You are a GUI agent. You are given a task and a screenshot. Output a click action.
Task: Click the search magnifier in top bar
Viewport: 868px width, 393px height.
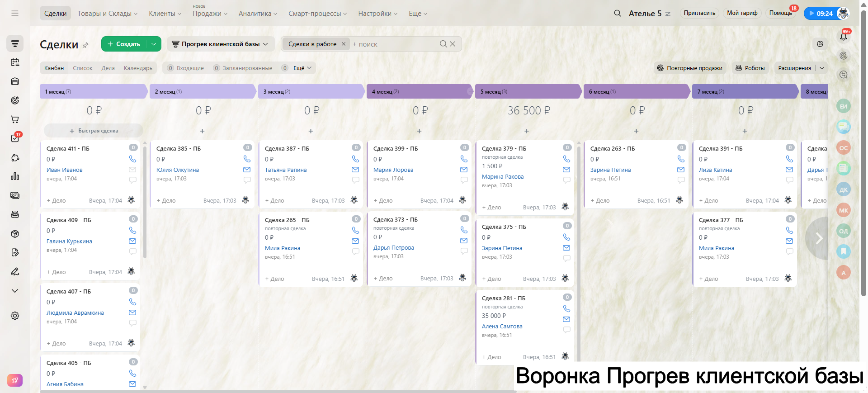coord(617,13)
